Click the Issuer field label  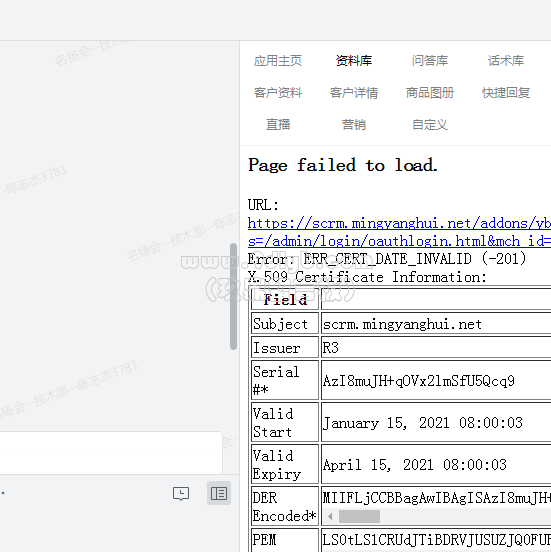coord(276,348)
